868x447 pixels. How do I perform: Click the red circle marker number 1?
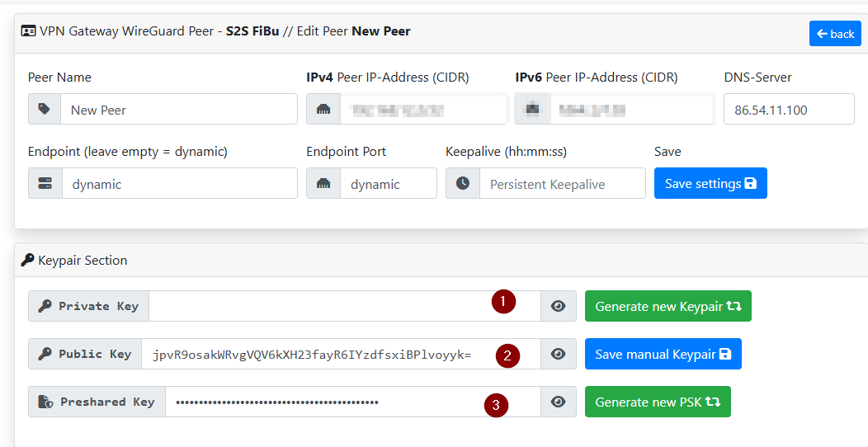pyautogui.click(x=503, y=302)
